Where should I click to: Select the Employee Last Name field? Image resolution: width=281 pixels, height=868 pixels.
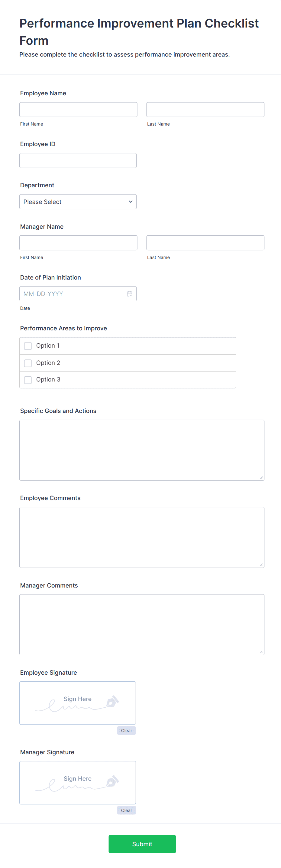(205, 110)
